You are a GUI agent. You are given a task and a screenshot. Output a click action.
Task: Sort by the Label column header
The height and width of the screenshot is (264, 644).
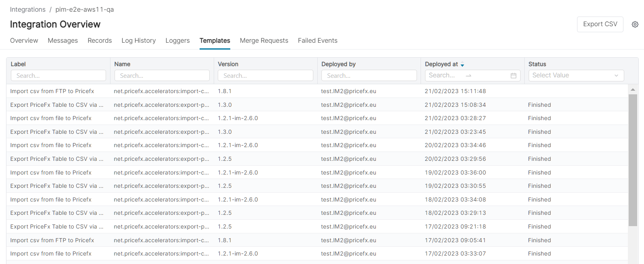[x=18, y=64]
